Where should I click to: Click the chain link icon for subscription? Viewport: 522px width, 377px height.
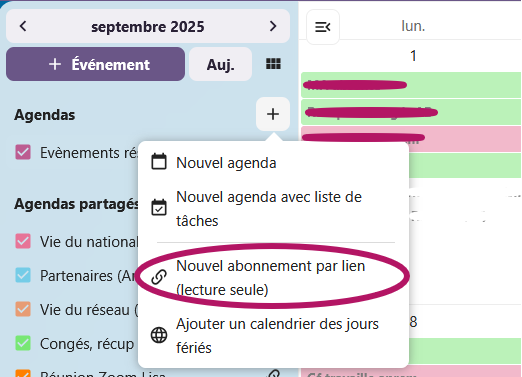(x=159, y=277)
